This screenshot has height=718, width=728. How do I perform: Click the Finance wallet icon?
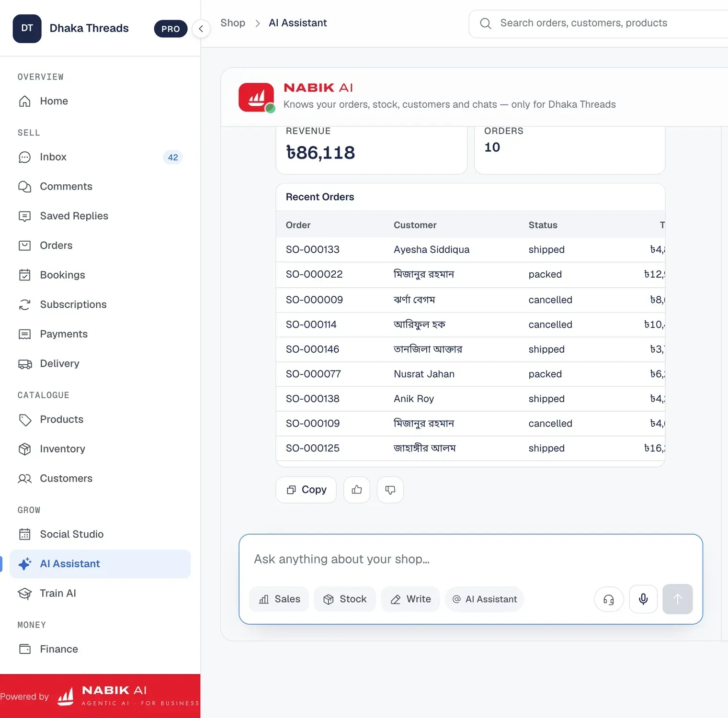[x=24, y=649]
